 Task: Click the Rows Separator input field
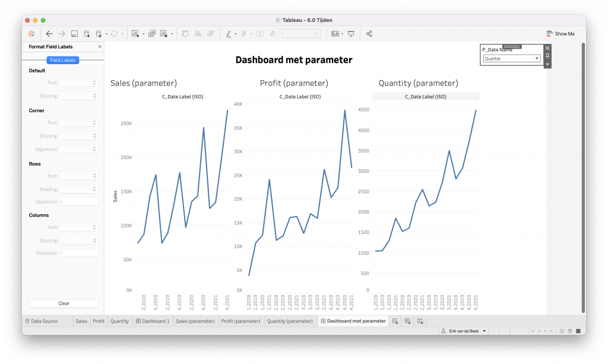[x=79, y=202]
